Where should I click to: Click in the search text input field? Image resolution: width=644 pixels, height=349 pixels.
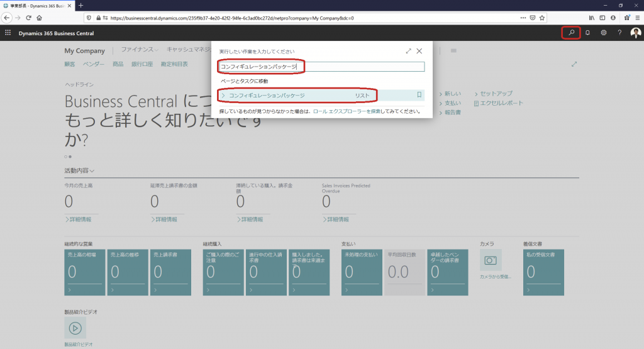click(x=321, y=67)
